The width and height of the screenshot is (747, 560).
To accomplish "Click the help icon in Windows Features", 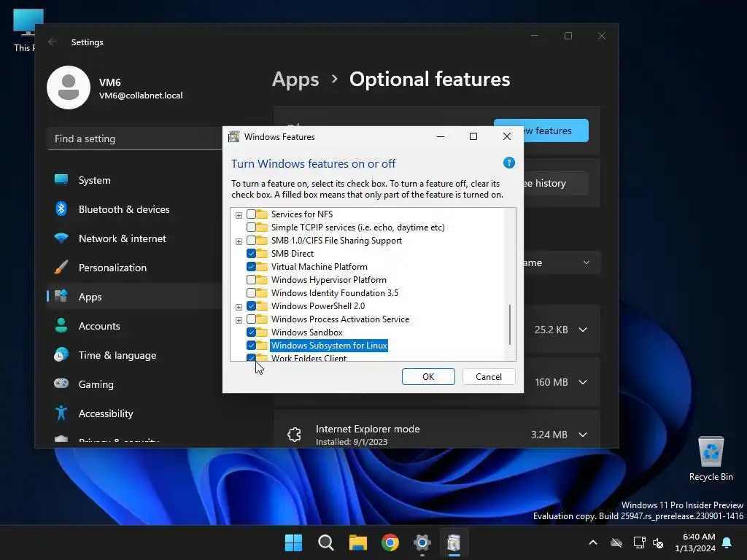I will 508,163.
